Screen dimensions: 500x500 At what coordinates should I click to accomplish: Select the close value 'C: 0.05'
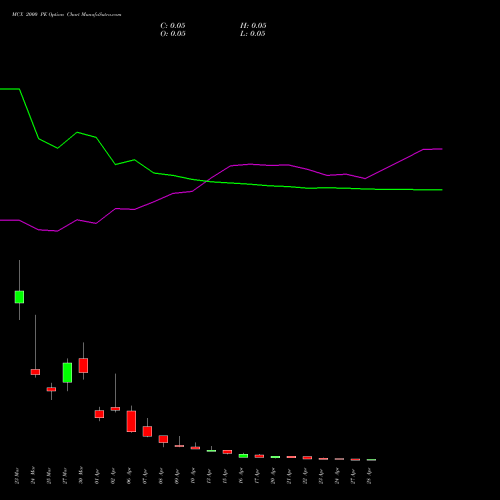(x=173, y=26)
